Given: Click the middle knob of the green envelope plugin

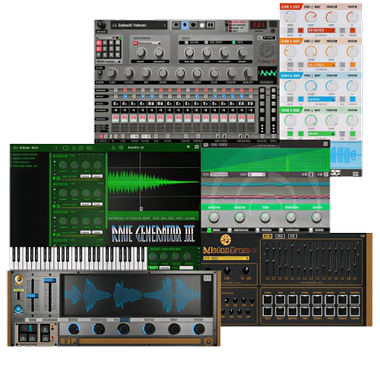Looking at the screenshot, I should pos(265,217).
